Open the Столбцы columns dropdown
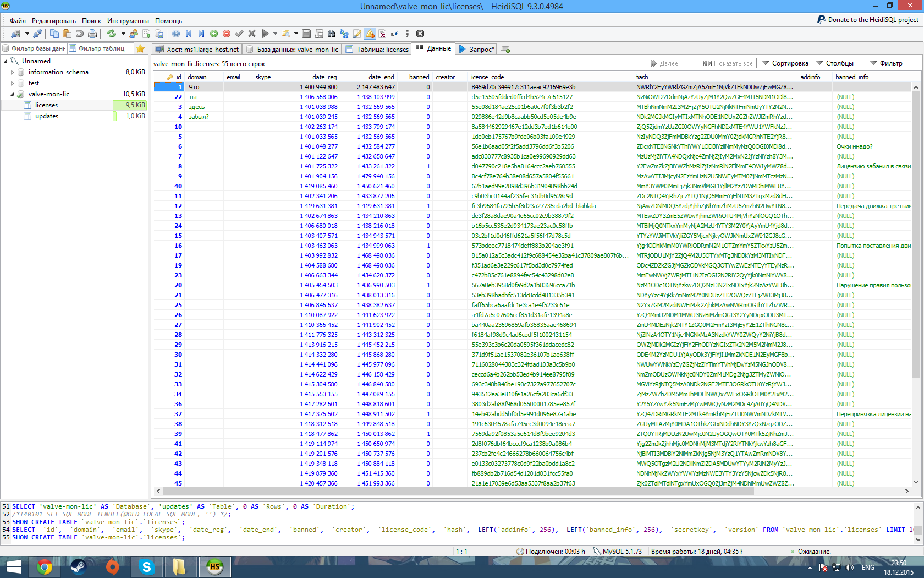 pyautogui.click(x=835, y=63)
